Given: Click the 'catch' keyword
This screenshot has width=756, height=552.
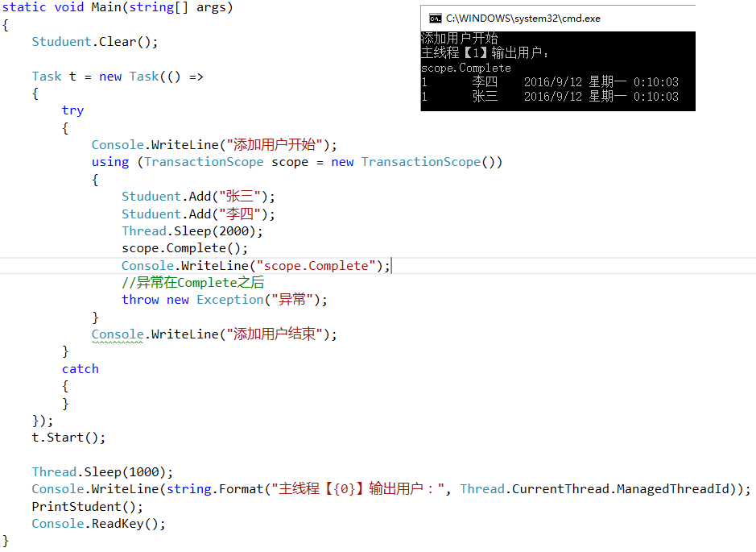Looking at the screenshot, I should point(80,368).
